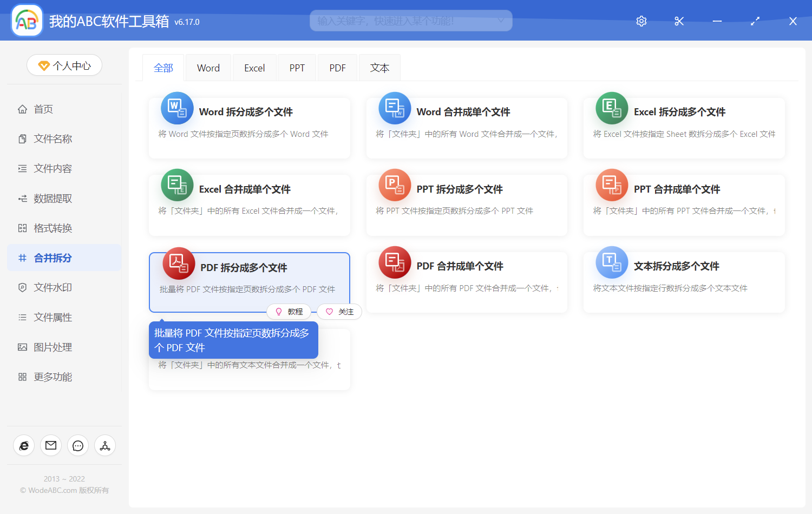Click the PPT split file icon
Image resolution: width=812 pixels, height=514 pixels.
coord(395,185)
